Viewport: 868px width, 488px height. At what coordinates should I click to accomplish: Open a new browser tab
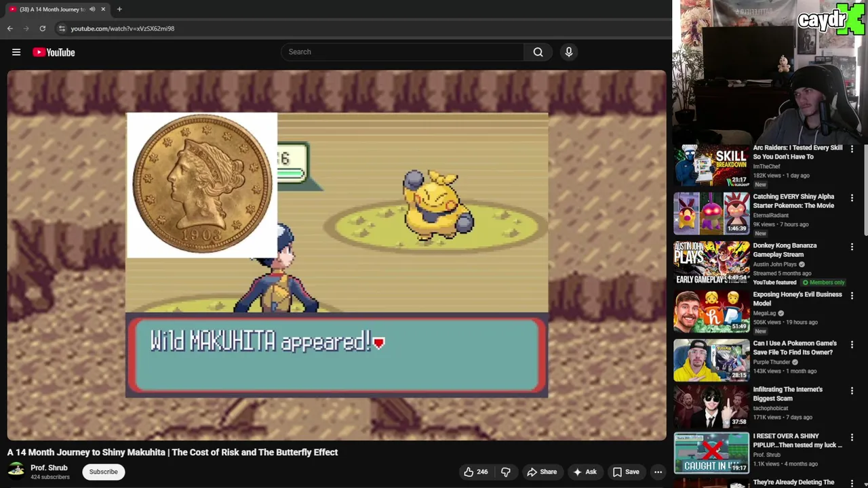(119, 9)
